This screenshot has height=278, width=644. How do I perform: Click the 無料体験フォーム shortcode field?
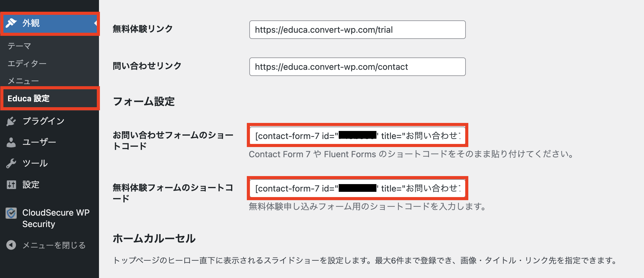(x=357, y=188)
